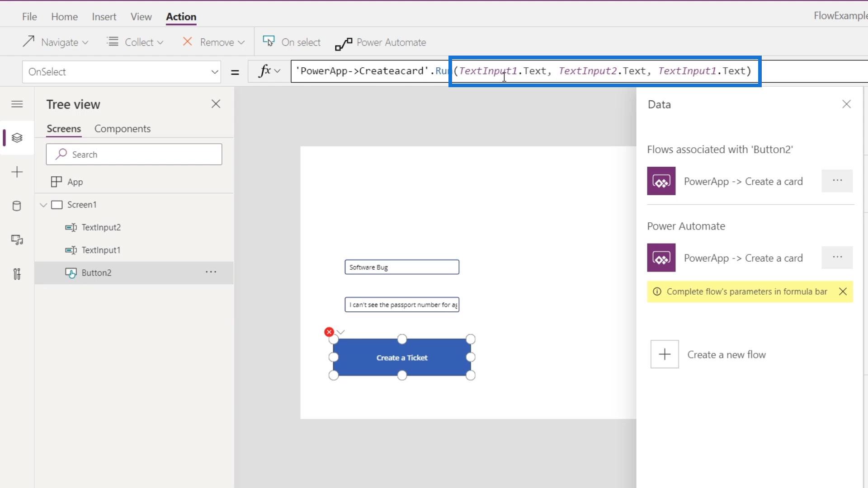Click the Power Automate toolbar button

(x=381, y=42)
